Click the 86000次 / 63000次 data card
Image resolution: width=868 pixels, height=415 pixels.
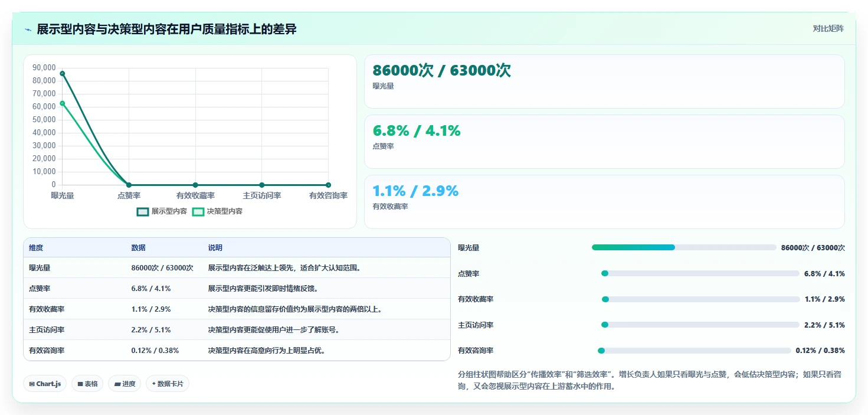pos(604,81)
